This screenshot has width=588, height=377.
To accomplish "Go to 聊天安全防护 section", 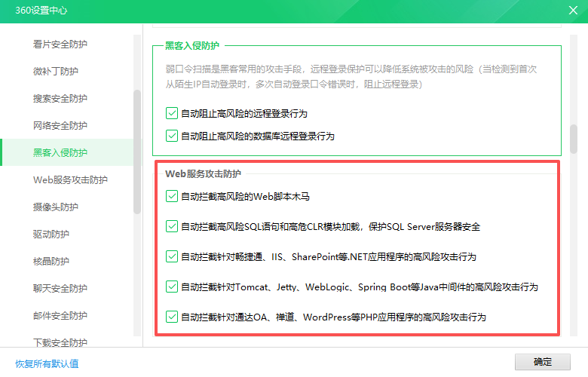I will point(60,288).
